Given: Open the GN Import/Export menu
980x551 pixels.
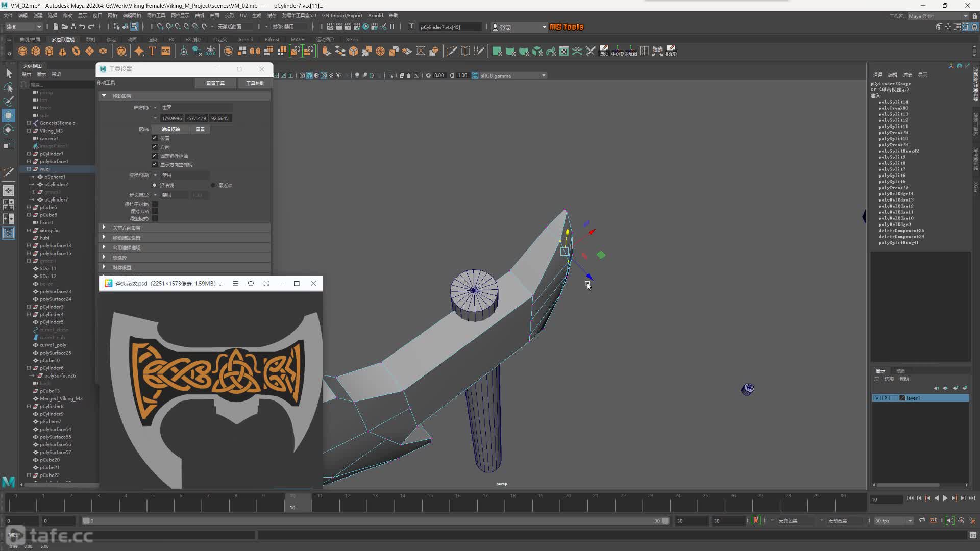Looking at the screenshot, I should 342,16.
